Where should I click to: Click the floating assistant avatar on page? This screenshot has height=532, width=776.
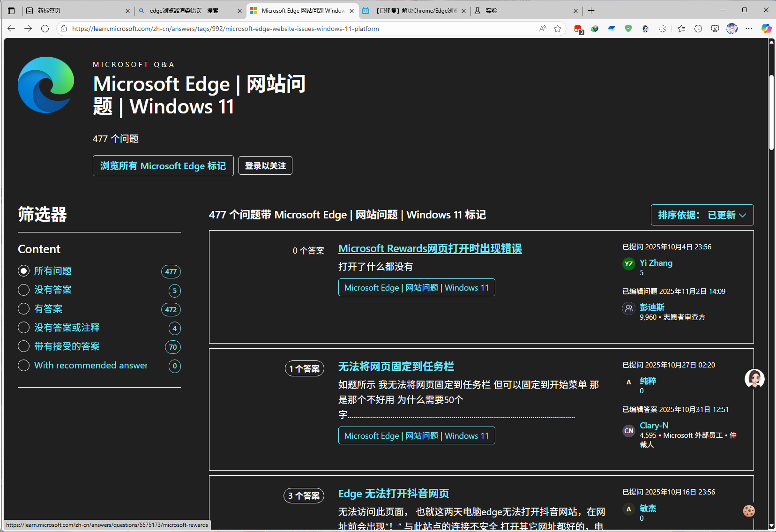(754, 379)
